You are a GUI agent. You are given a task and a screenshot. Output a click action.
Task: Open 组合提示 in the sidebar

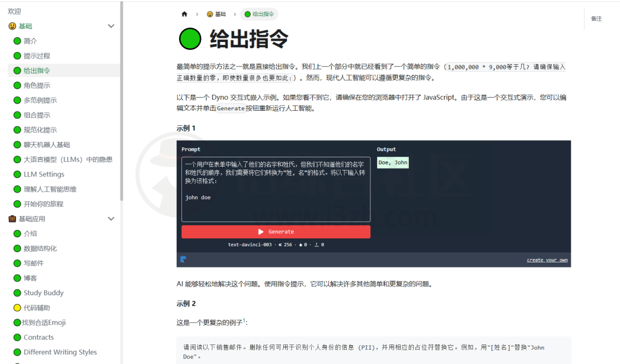37,115
